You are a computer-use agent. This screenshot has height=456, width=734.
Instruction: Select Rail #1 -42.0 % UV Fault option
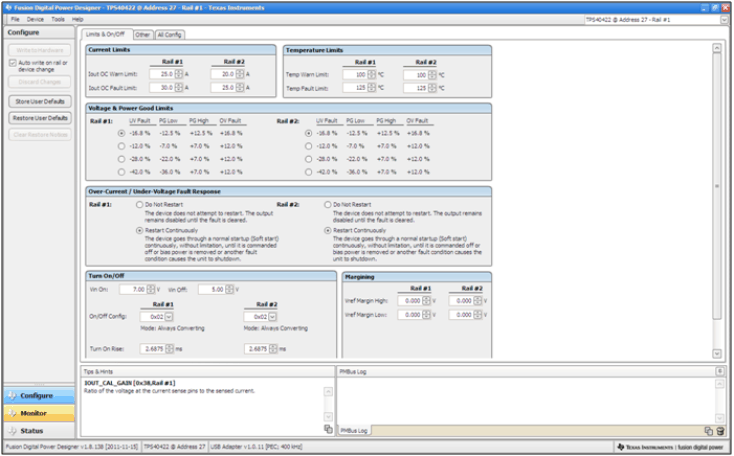121,172
